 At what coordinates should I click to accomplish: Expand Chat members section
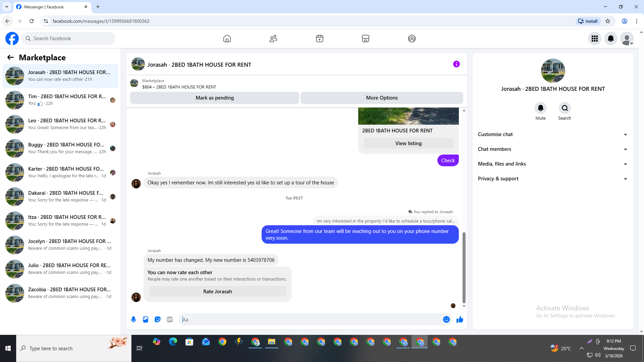pyautogui.click(x=552, y=149)
